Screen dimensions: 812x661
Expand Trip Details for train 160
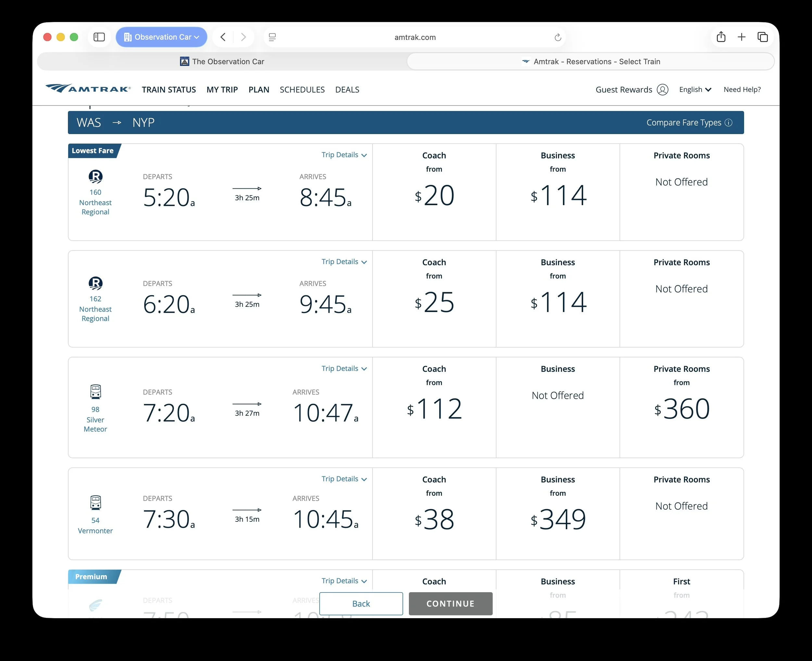coord(344,155)
